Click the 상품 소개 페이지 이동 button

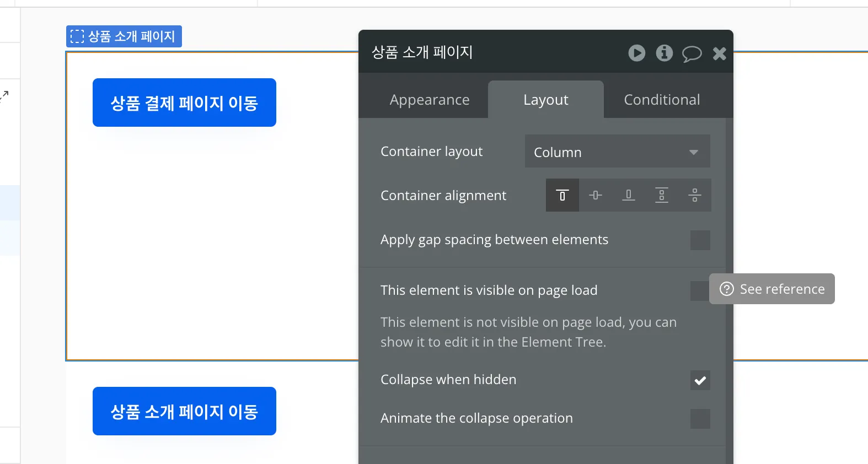(x=184, y=412)
